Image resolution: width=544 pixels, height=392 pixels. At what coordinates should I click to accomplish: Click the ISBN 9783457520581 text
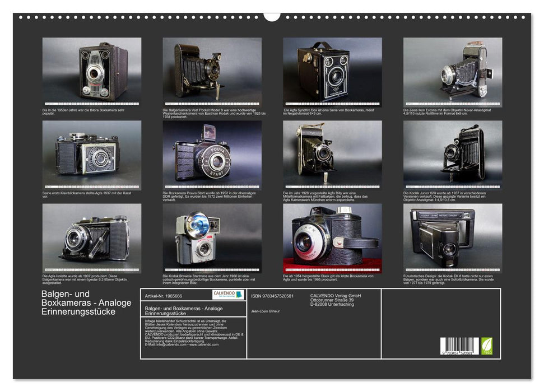pos(272,296)
